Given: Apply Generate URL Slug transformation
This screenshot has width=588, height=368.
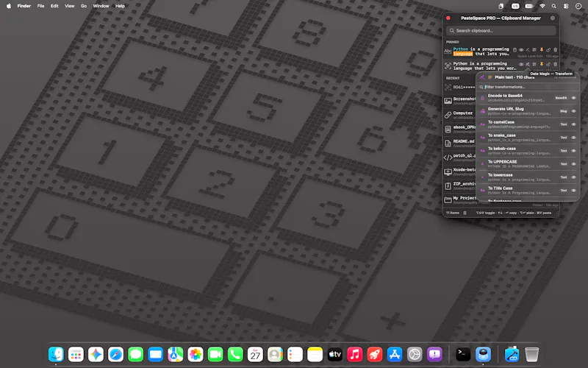Looking at the screenshot, I should (x=528, y=111).
